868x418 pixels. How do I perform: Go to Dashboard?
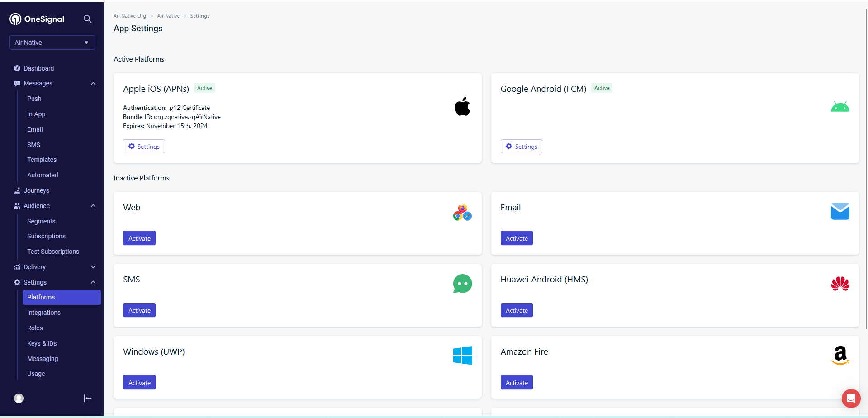pos(38,68)
